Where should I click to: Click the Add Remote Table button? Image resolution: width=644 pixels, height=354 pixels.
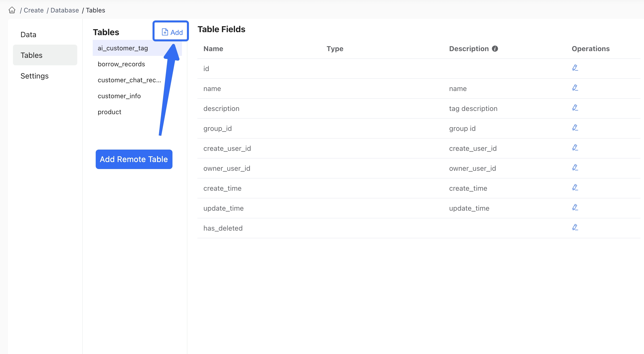tap(134, 159)
